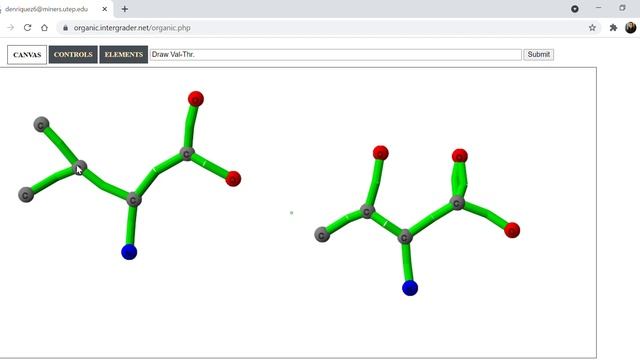
Task: Focus the 'Draw Val-Thr.' prompt field
Action: click(336, 55)
